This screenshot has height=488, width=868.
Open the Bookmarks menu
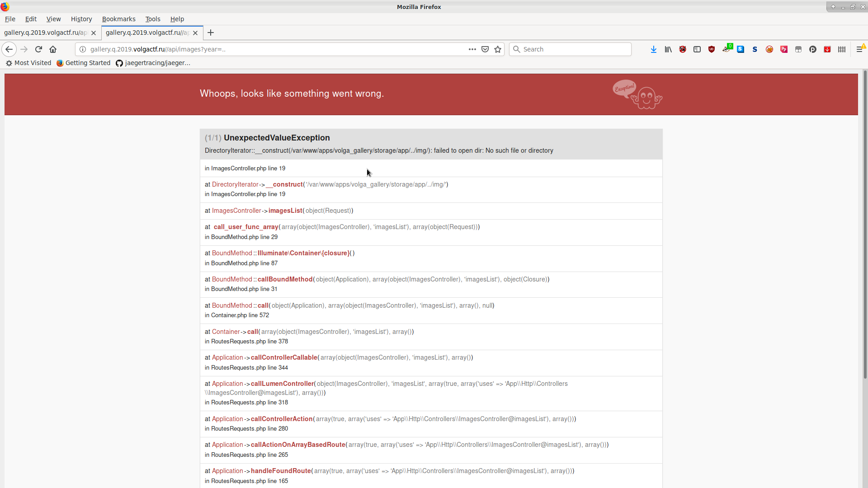click(118, 19)
